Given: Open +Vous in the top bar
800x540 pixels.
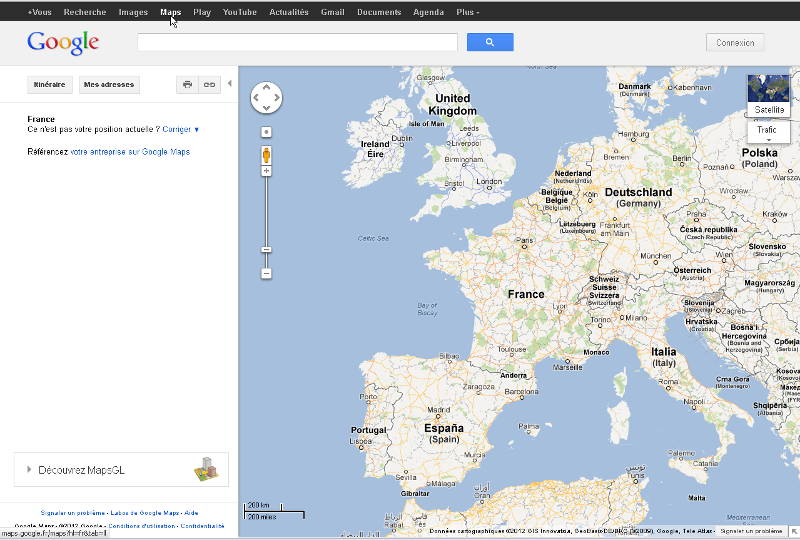Looking at the screenshot, I should [x=39, y=12].
